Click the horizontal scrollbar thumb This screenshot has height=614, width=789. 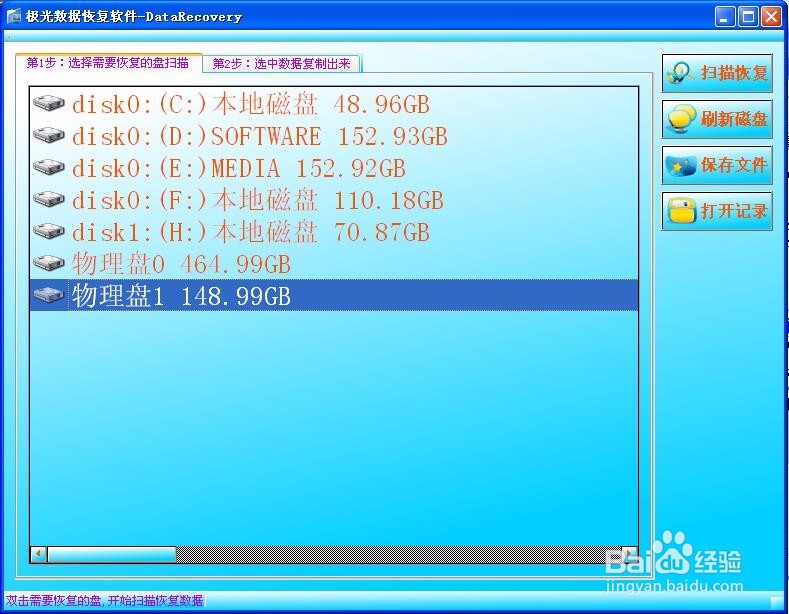112,554
